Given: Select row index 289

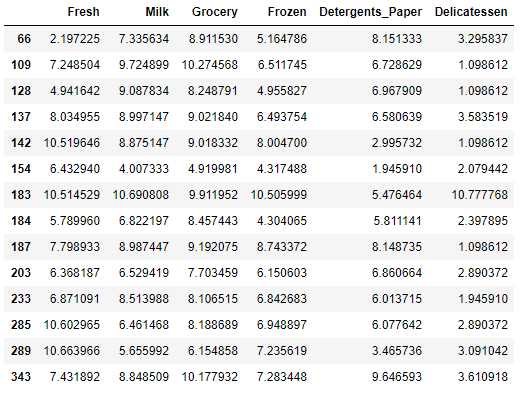Looking at the screenshot, I should pos(21,351).
